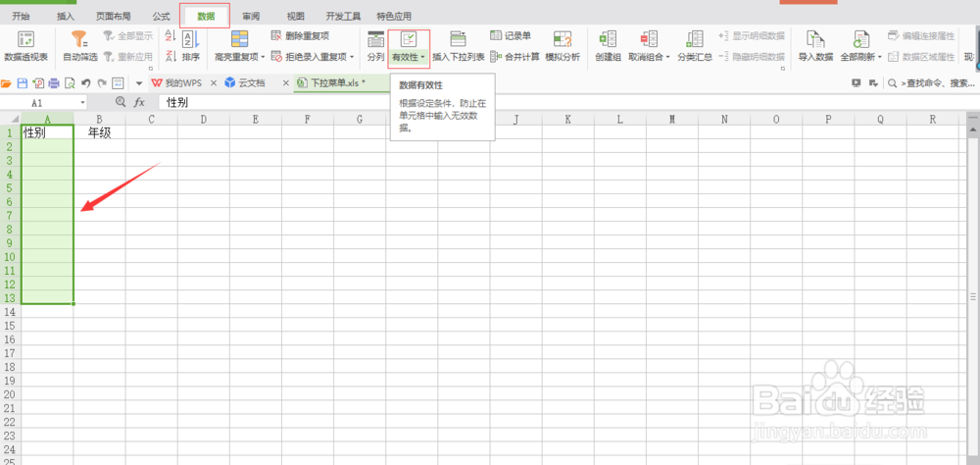Click the export to PDF icon
980x465 pixels.
point(38,82)
